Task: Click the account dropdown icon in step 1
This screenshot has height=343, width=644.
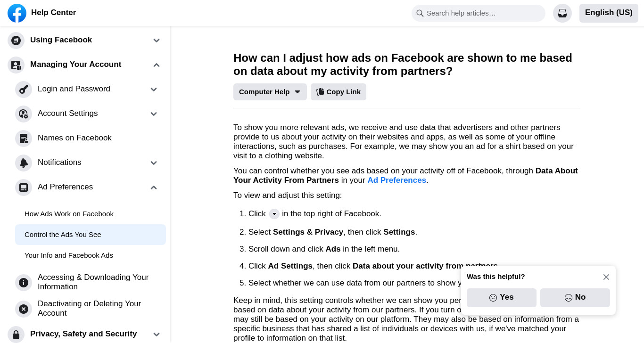Action: [274, 214]
